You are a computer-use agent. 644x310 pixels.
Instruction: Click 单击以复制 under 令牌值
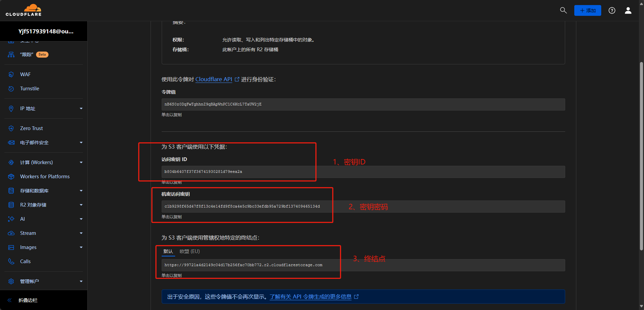click(x=171, y=115)
